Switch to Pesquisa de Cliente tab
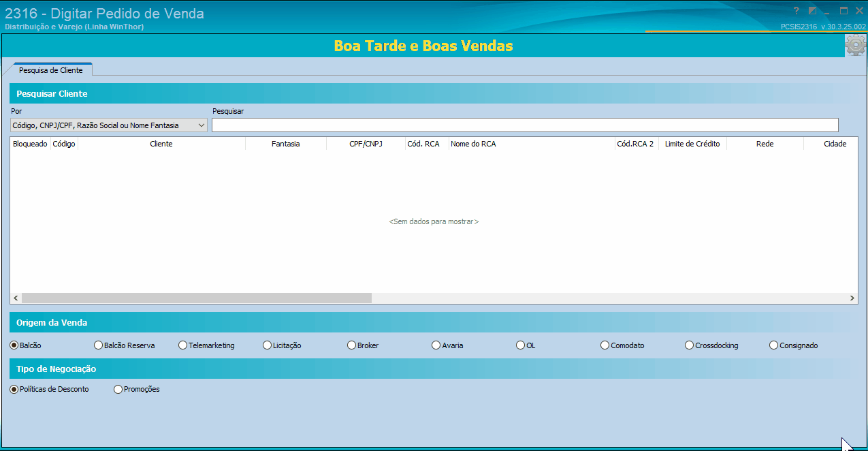 (x=50, y=70)
